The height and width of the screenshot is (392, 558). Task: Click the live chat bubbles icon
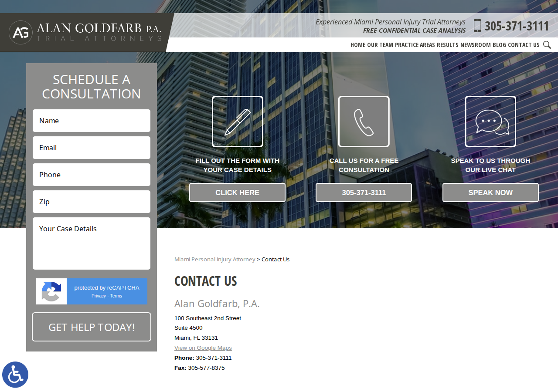[x=490, y=122]
